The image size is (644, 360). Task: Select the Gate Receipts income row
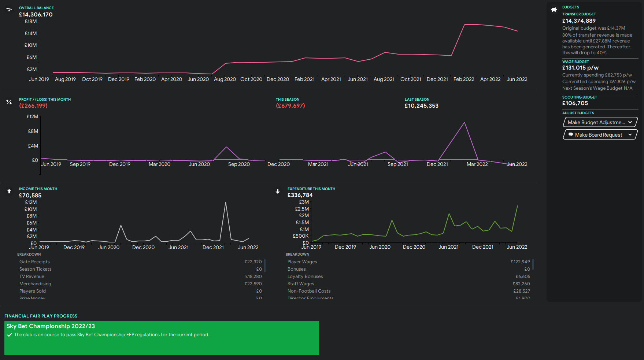click(141, 262)
